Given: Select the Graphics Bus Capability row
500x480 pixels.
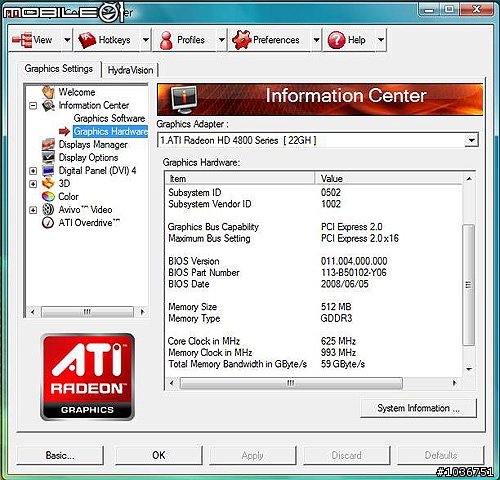Looking at the screenshot, I should tap(314, 227).
